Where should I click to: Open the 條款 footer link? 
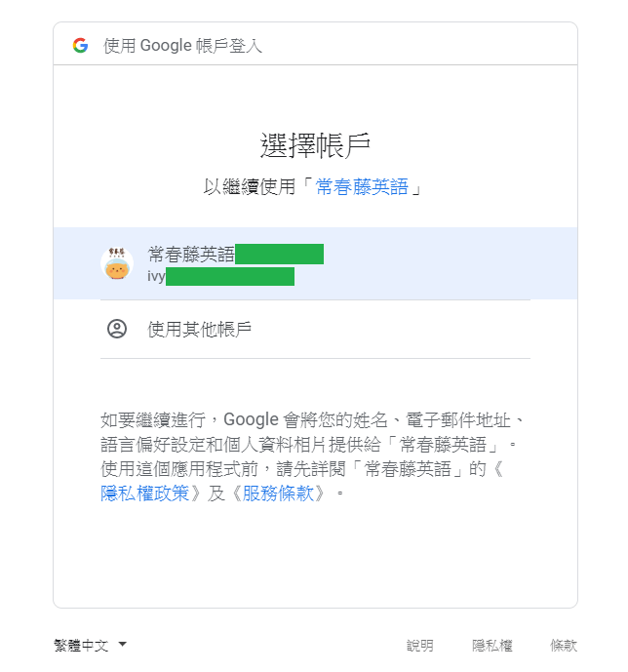tap(564, 646)
